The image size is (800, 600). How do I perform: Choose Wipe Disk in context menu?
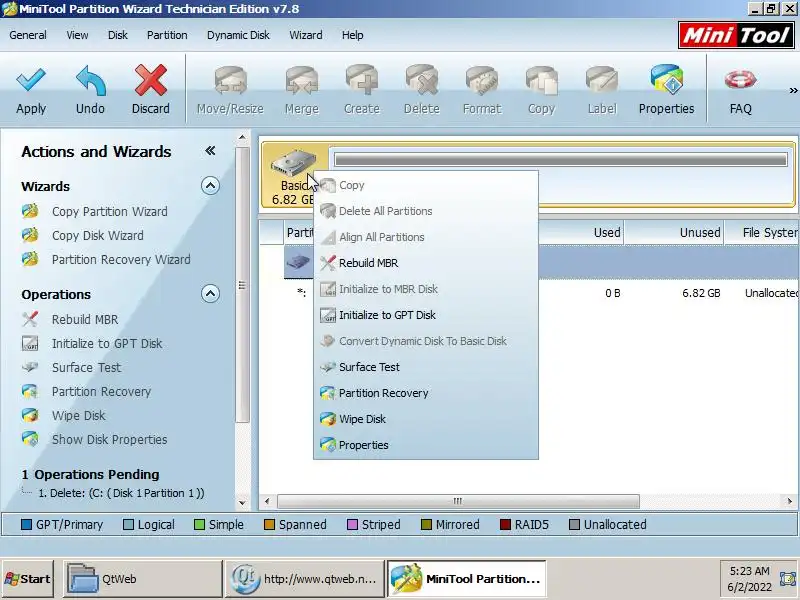click(x=426, y=419)
